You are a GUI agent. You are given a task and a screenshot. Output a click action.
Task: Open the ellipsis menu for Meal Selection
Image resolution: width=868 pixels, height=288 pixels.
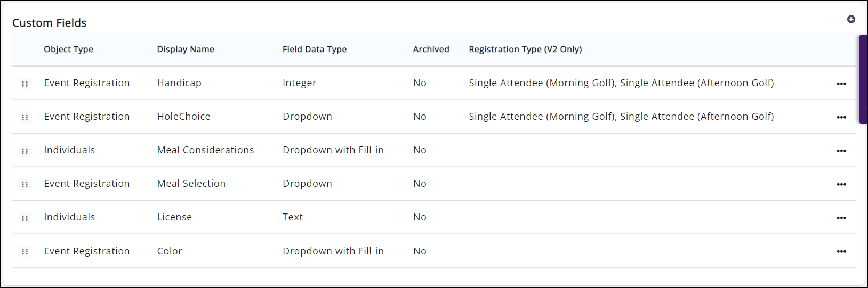pyautogui.click(x=841, y=184)
